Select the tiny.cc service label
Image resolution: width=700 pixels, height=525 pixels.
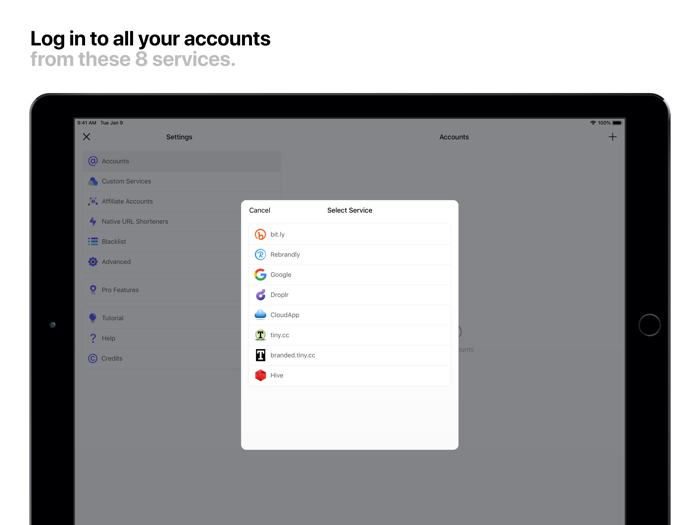280,335
